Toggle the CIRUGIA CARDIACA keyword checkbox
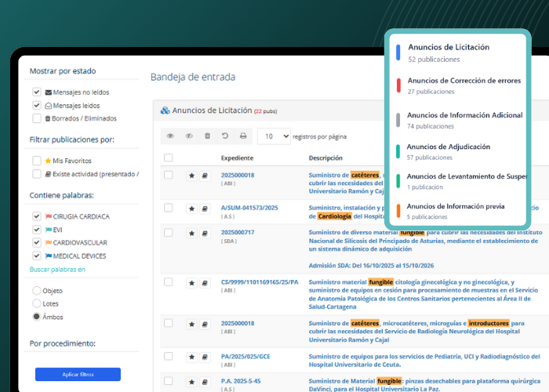The height and width of the screenshot is (392, 549). 37,216
